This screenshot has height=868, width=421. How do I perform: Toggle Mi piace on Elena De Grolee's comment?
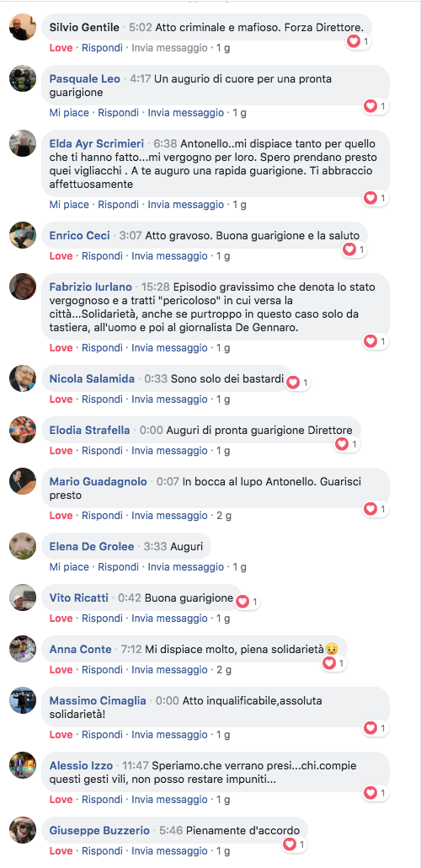[x=69, y=567]
